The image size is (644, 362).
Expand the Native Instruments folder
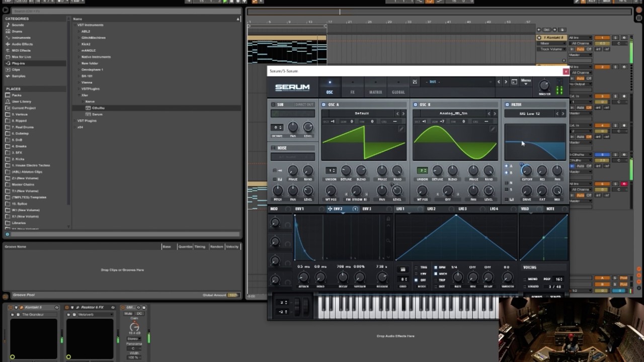tap(78, 57)
